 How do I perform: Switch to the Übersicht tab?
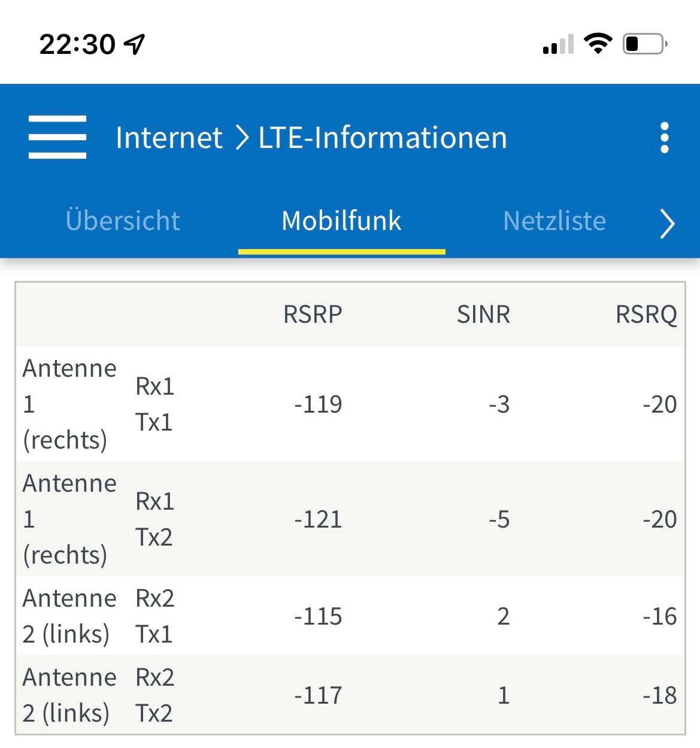tap(123, 221)
